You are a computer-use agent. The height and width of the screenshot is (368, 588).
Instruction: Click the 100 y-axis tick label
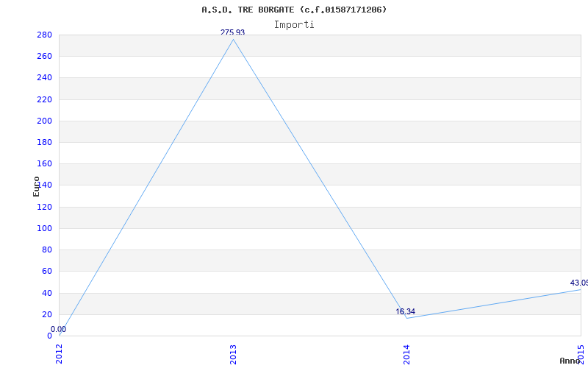44,228
